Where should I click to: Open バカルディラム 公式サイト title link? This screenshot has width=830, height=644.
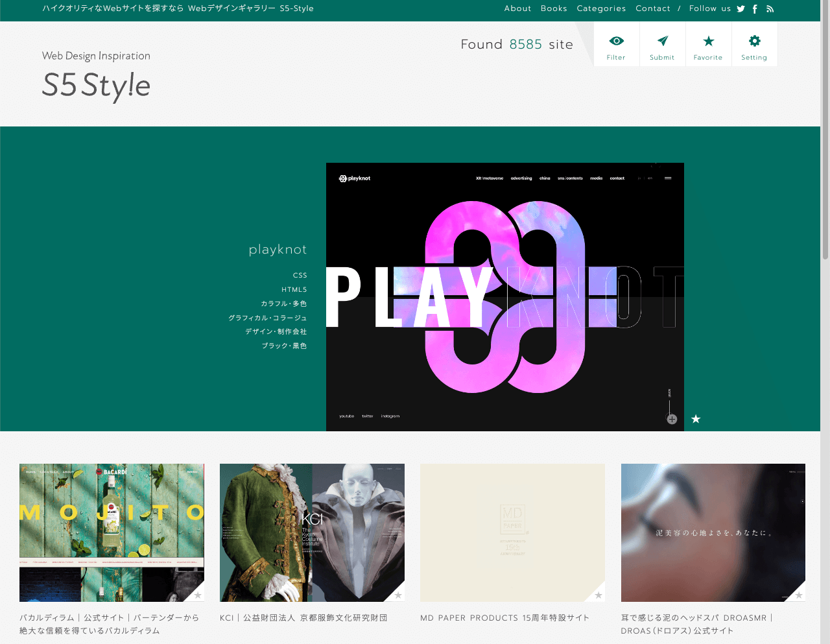pyautogui.click(x=109, y=624)
